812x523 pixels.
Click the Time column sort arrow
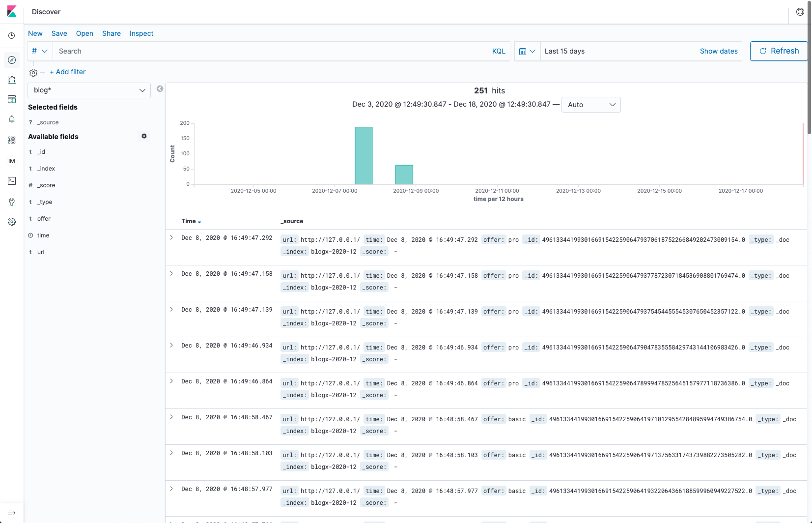(199, 222)
